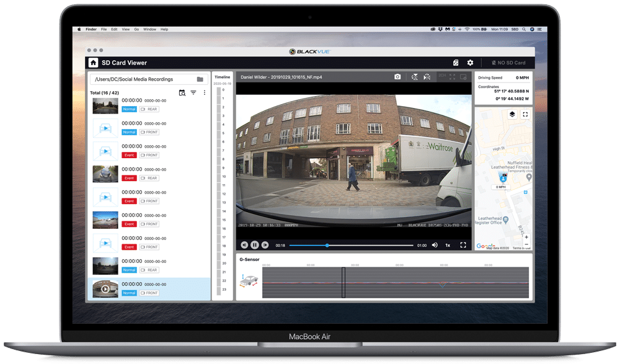This screenshot has width=620, height=364.
Task: Open calendar search in the file list
Action: click(x=182, y=92)
